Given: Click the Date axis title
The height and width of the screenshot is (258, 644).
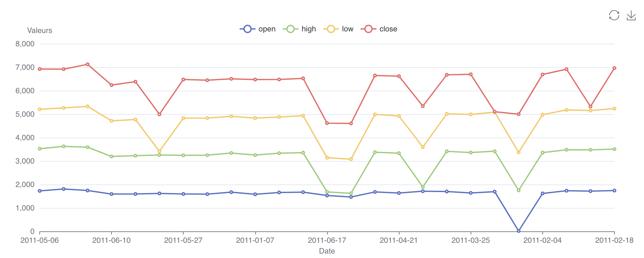Looking at the screenshot, I should (x=327, y=251).
